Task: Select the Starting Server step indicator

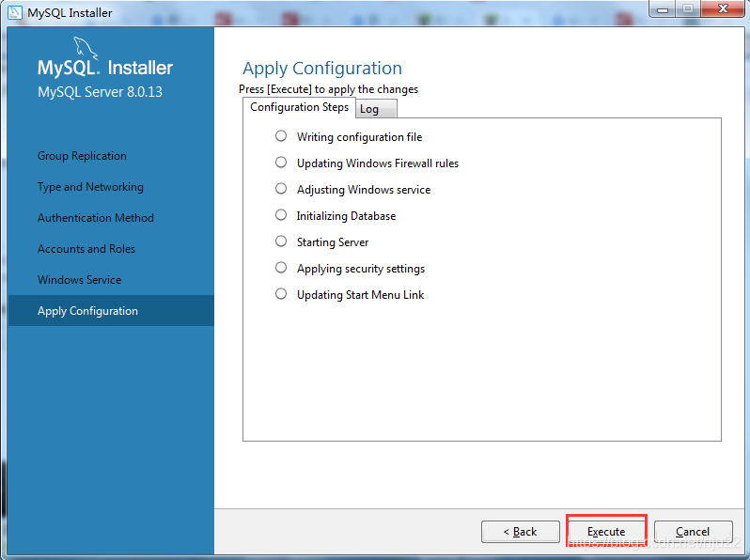Action: pos(281,241)
